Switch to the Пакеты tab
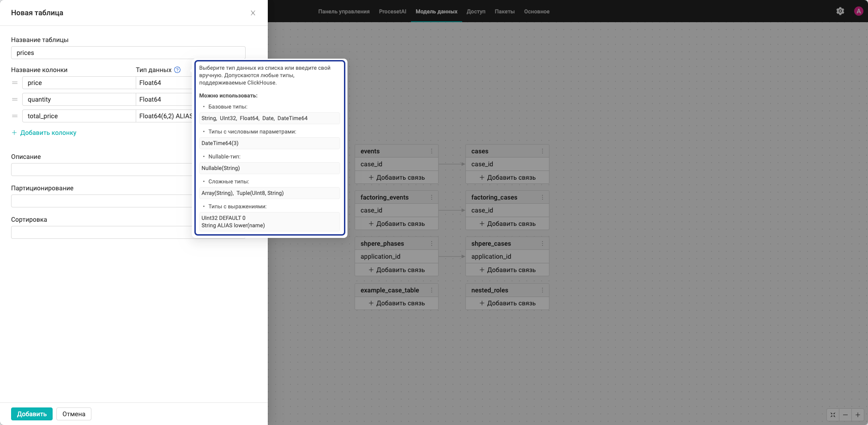 pos(505,12)
